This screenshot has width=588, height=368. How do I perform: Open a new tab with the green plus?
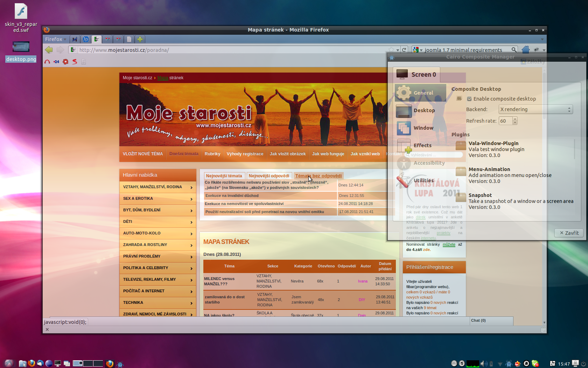coord(140,39)
